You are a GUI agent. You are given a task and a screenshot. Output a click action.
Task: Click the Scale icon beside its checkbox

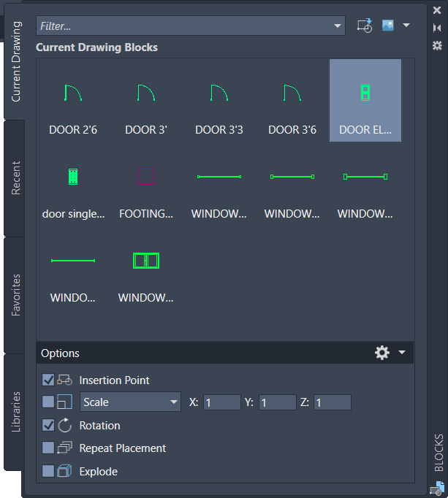(x=64, y=402)
